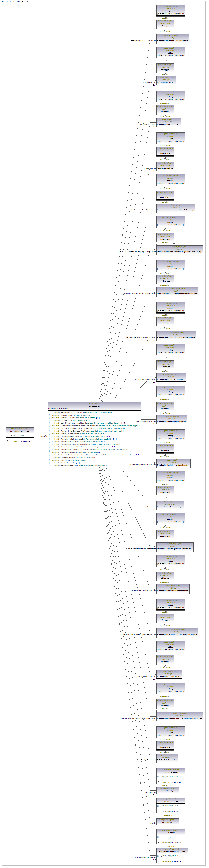This screenshot has height=868, width=209.
Task: Click icon beside BRBOperationCode element row
Action: point(50,415)
